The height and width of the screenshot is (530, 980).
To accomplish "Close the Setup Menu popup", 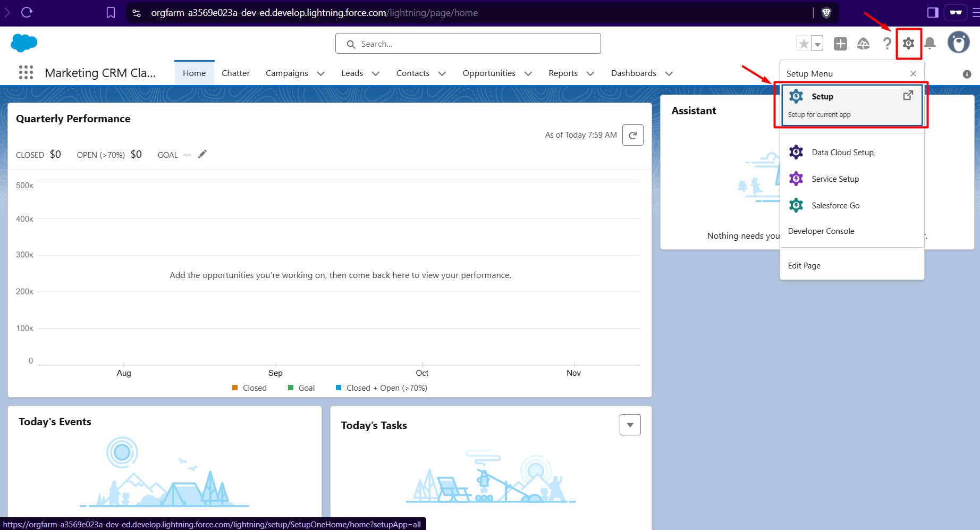I will pyautogui.click(x=913, y=73).
